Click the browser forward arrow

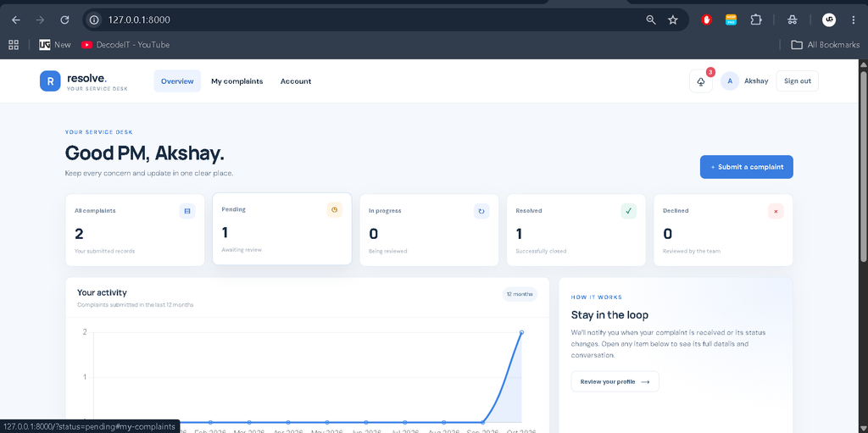pos(40,20)
